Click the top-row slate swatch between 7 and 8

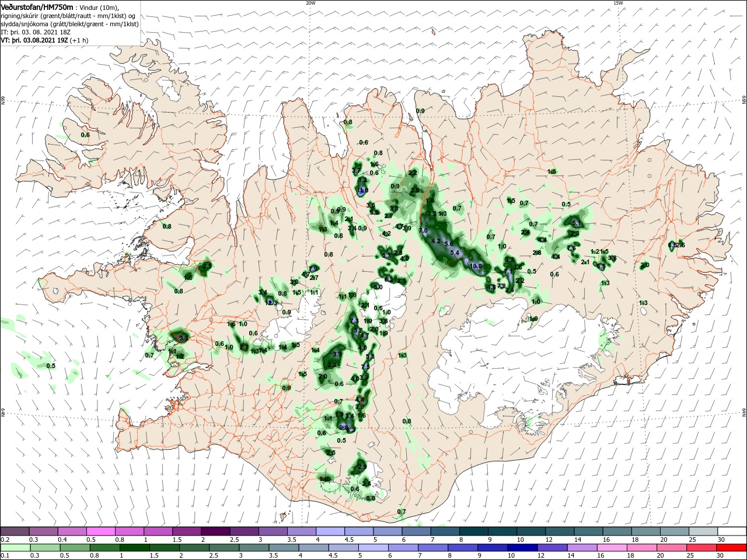445,531
